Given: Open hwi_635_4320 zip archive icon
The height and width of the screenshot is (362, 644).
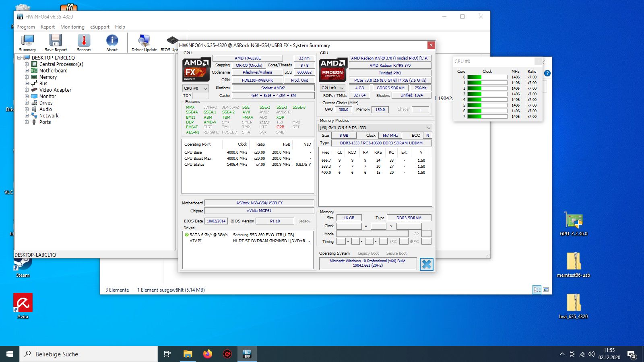Looking at the screenshot, I should (573, 306).
